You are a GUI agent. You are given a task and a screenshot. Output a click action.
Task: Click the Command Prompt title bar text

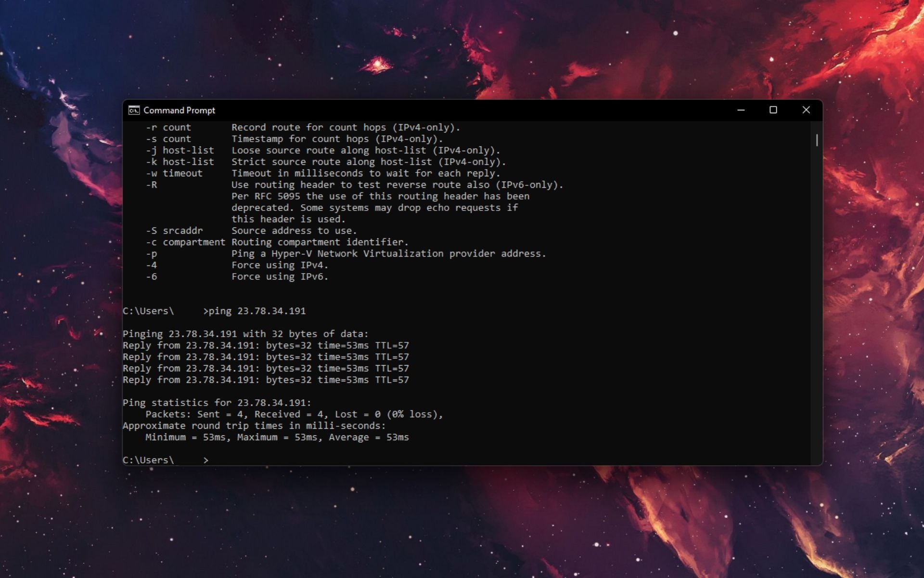click(179, 110)
